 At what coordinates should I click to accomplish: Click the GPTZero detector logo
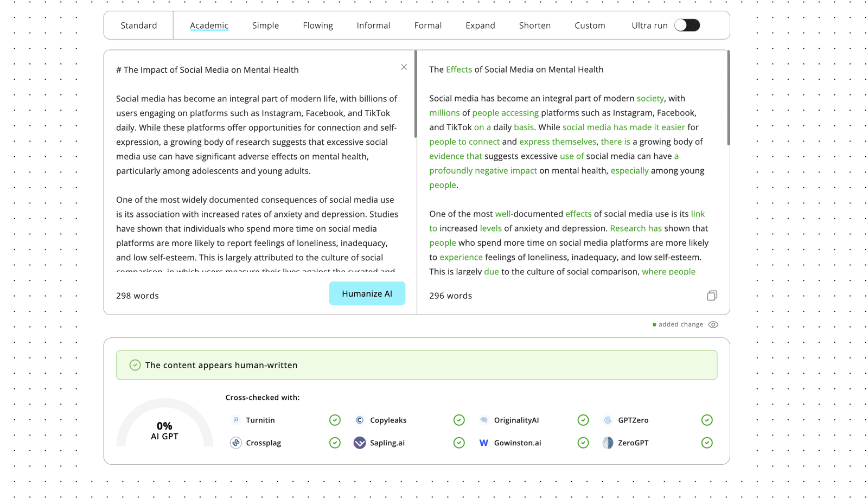[608, 420]
